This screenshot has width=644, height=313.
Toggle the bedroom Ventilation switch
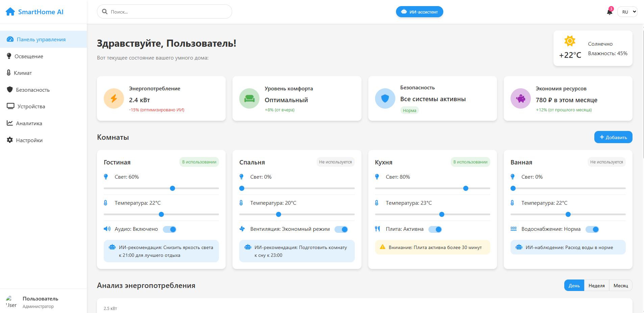(x=341, y=229)
